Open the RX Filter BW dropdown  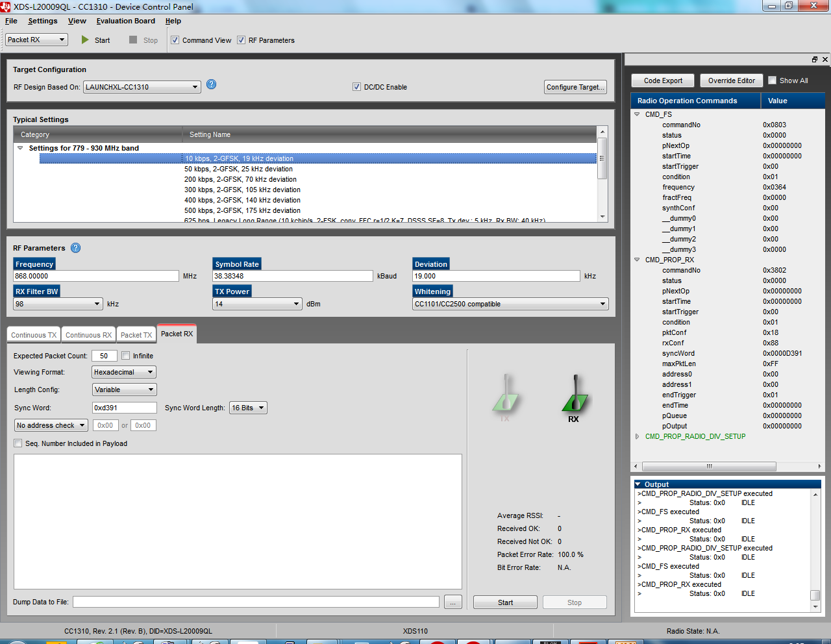tap(58, 304)
